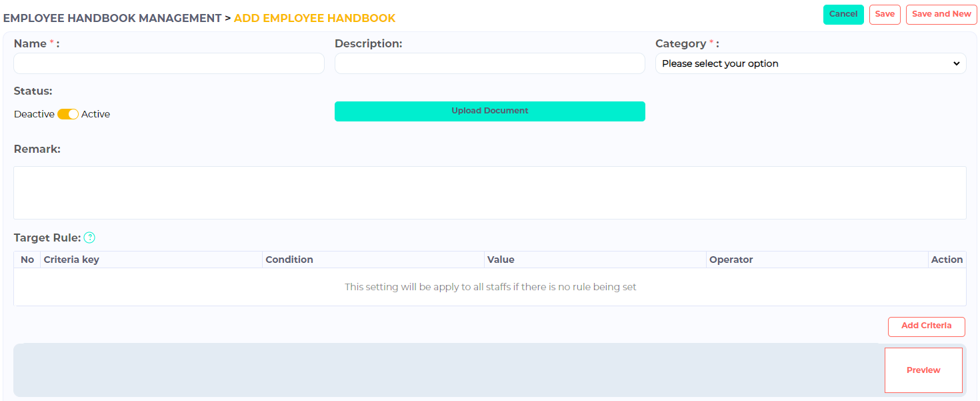The image size is (980, 401).
Task: Click the Upload Document button
Action: click(489, 111)
